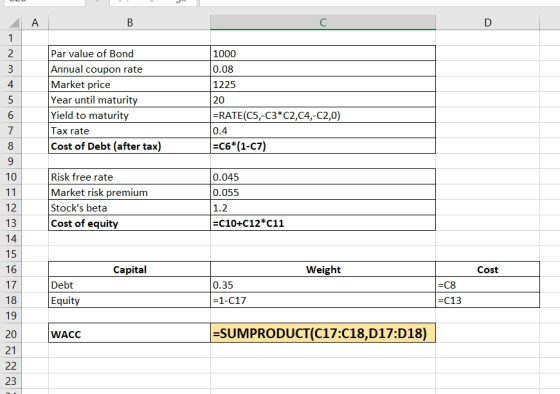Select column A header
This screenshot has height=394, width=560.
tap(35, 23)
